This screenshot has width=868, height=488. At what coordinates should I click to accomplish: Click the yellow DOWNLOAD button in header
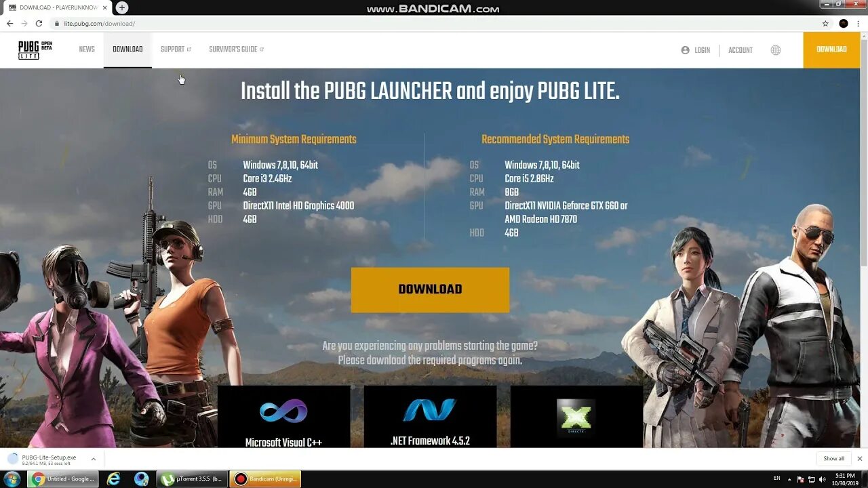(831, 49)
